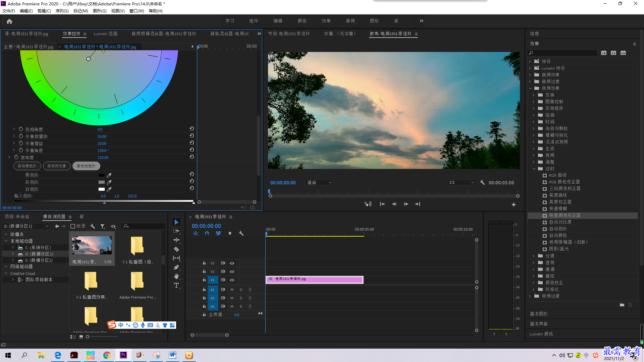The image size is (644, 362).
Task: Expand the 音频效果 folder
Action: tap(530, 75)
